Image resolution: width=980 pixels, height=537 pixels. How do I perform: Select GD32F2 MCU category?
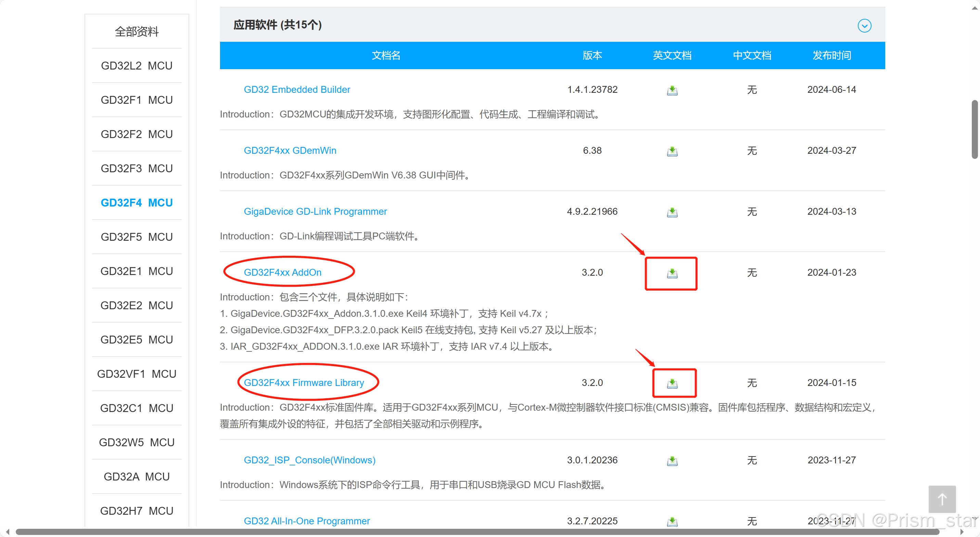point(137,135)
